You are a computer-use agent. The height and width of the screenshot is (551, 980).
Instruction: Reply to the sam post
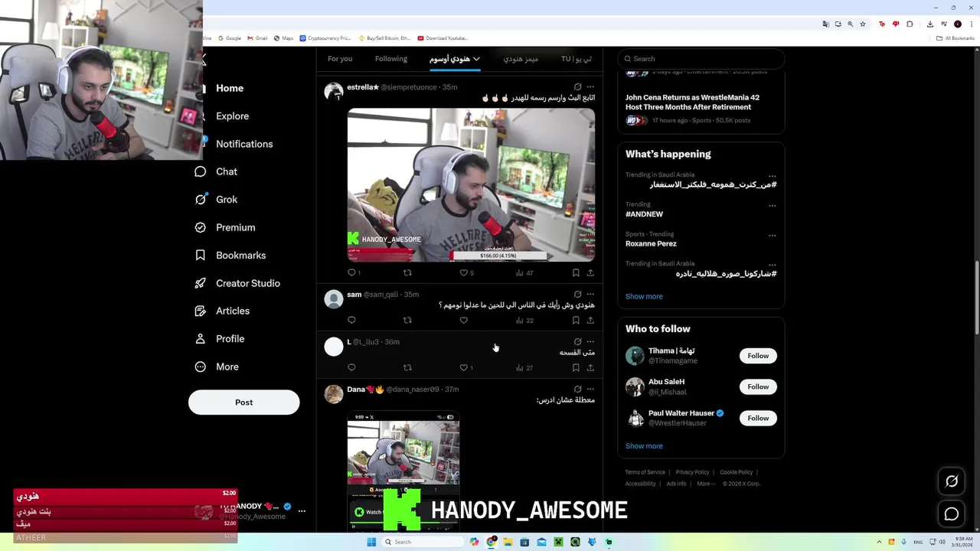(x=351, y=320)
